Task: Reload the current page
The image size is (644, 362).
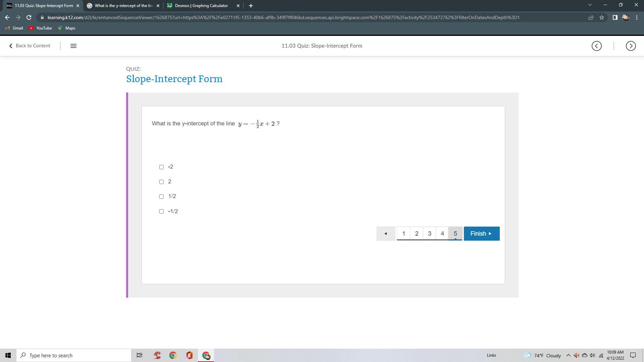Action: click(29, 17)
